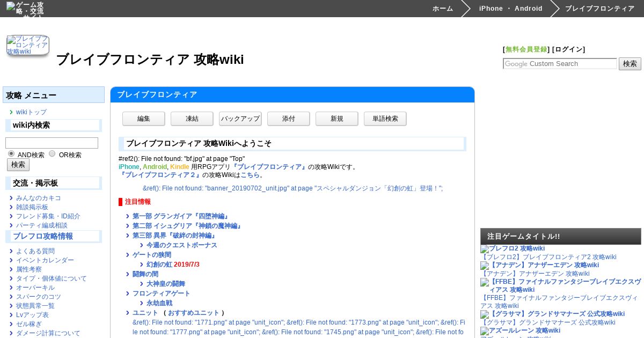Open 雑談掲示板 link
The width and height of the screenshot is (644, 338).
32,207
